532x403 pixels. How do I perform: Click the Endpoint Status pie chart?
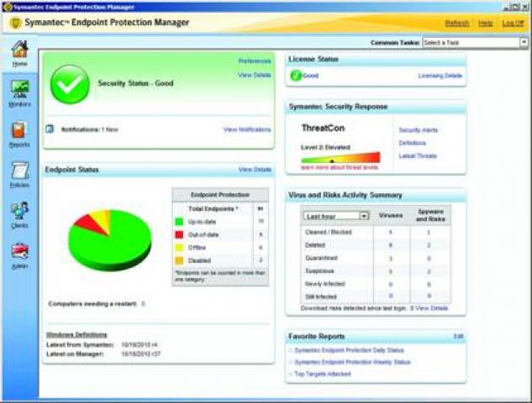click(x=110, y=240)
